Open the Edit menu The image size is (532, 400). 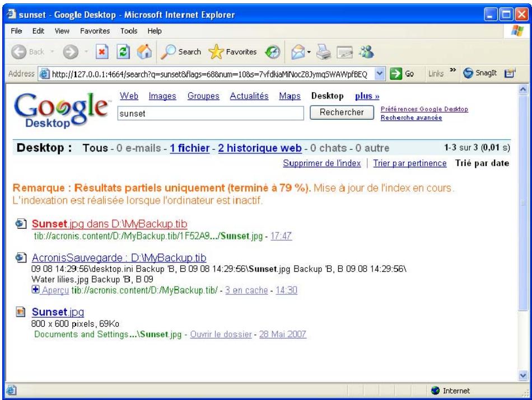[38, 31]
